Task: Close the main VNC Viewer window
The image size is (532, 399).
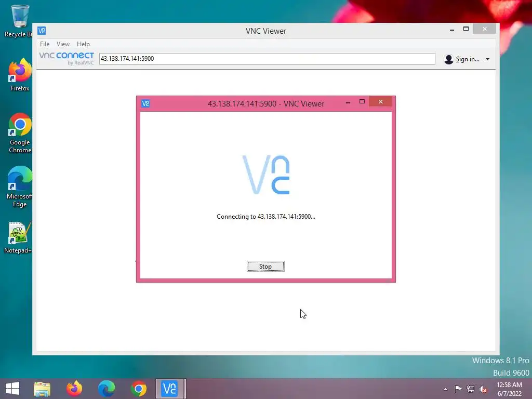Action: coord(484,29)
